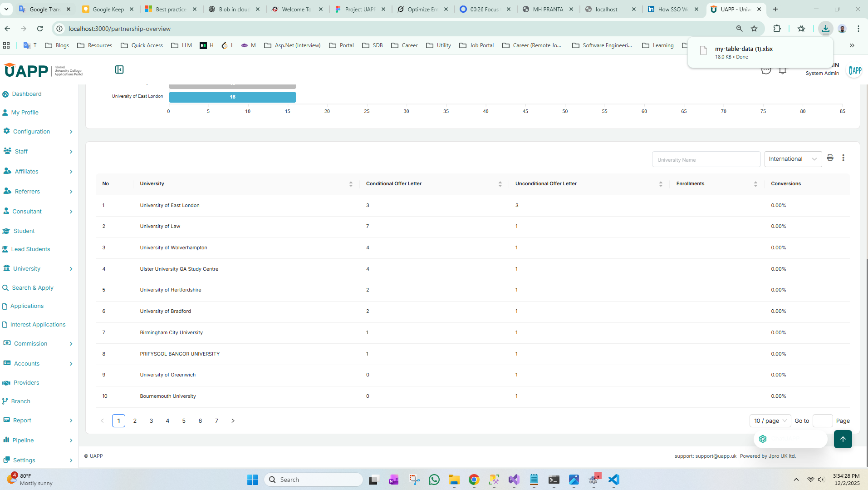
Task: Sort by Unconditional Offer Letter column
Action: 661,184
